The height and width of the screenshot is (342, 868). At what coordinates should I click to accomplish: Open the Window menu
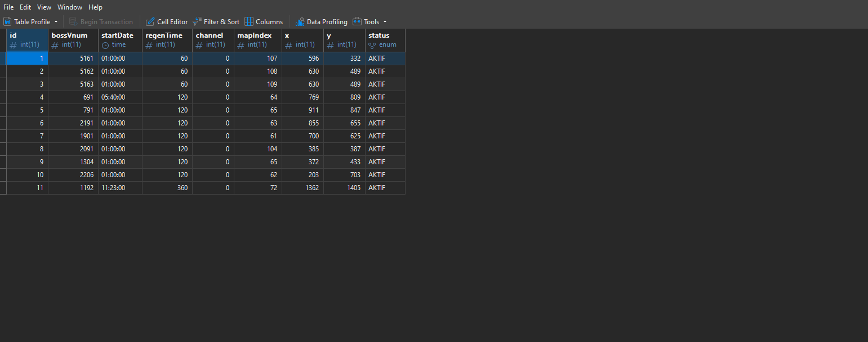pyautogui.click(x=70, y=7)
